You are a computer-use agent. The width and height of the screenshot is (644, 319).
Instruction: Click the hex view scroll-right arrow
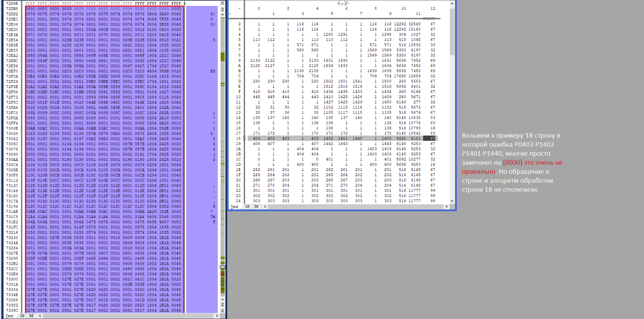coord(217,316)
